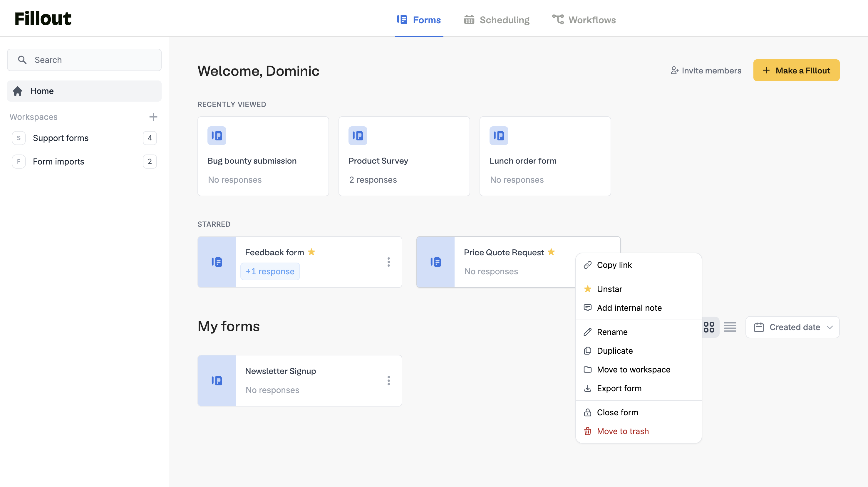
Task: Open Newsletter Signup three-dot options menu
Action: click(388, 381)
